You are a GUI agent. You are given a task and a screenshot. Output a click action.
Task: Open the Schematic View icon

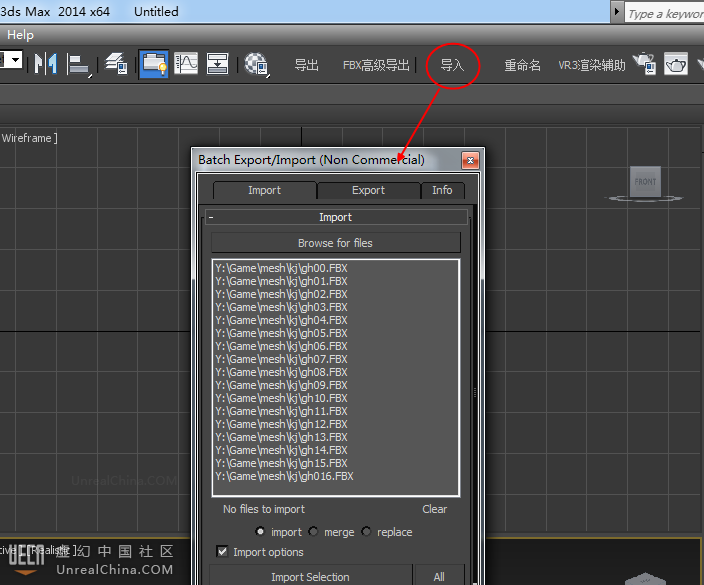pos(217,64)
